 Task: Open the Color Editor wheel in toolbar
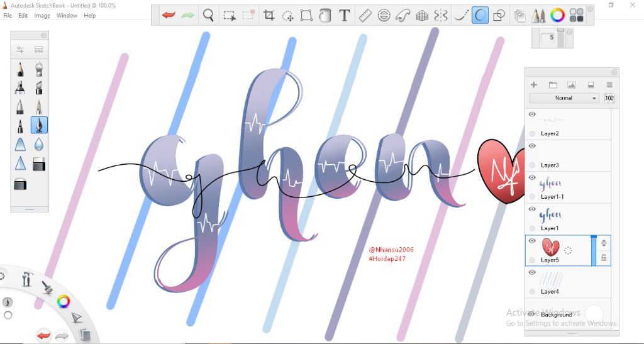coord(557,16)
